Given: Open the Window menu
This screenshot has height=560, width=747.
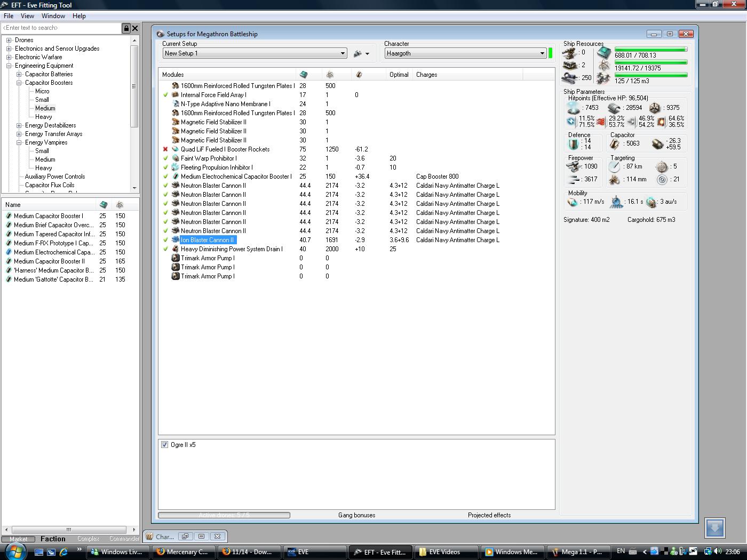Looking at the screenshot, I should tap(53, 16).
